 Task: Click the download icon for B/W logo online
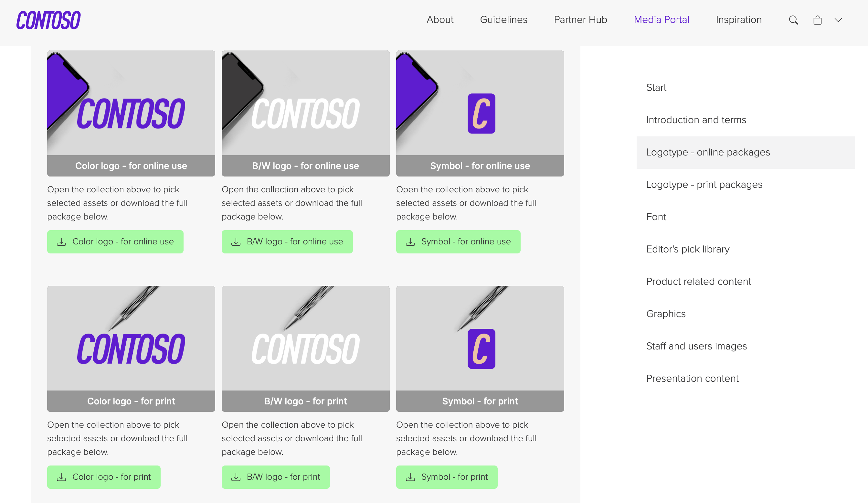(236, 241)
